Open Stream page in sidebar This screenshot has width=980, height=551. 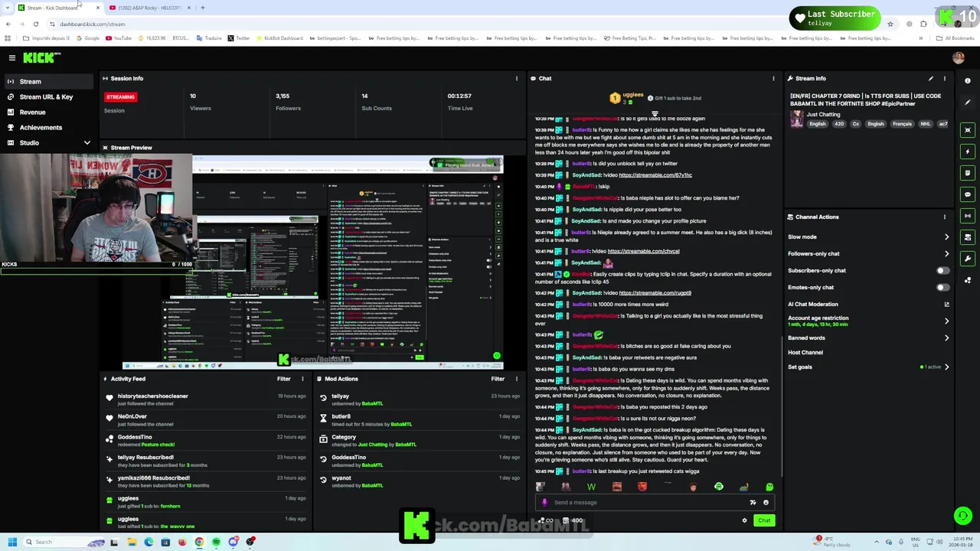pyautogui.click(x=50, y=82)
